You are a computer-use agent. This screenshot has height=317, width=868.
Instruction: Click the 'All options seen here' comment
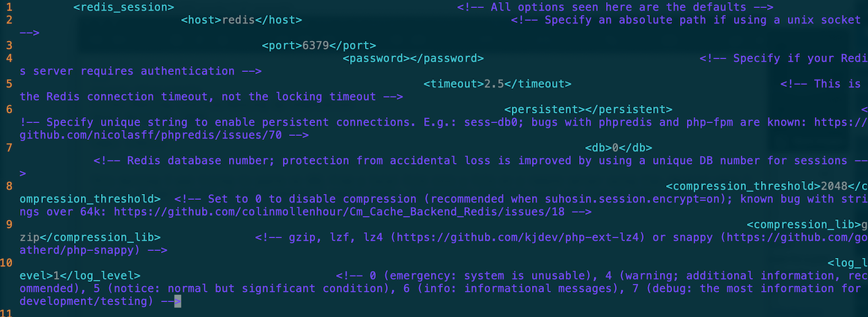[x=615, y=7]
